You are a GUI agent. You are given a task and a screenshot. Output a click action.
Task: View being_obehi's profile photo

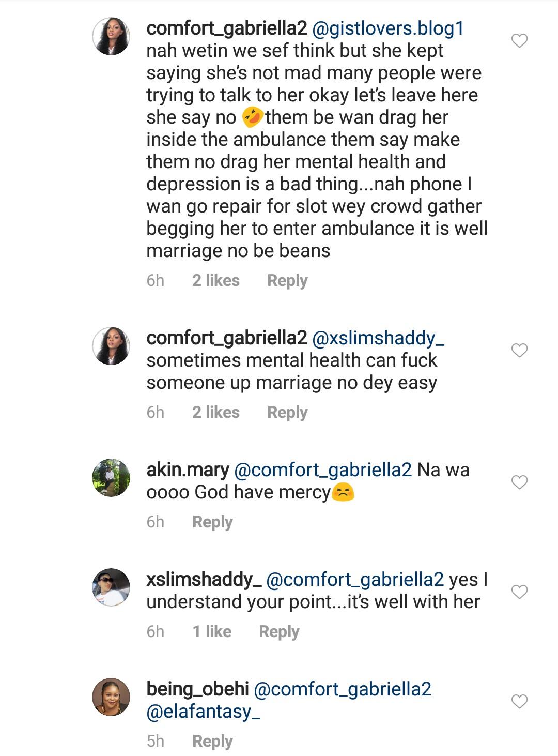pyautogui.click(x=111, y=697)
